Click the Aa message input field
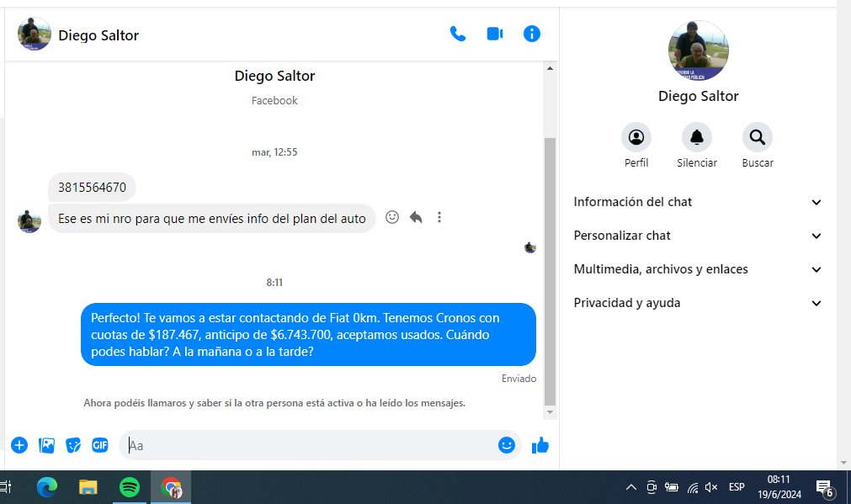Screen dimensions: 851x504 pyautogui.click(x=311, y=445)
